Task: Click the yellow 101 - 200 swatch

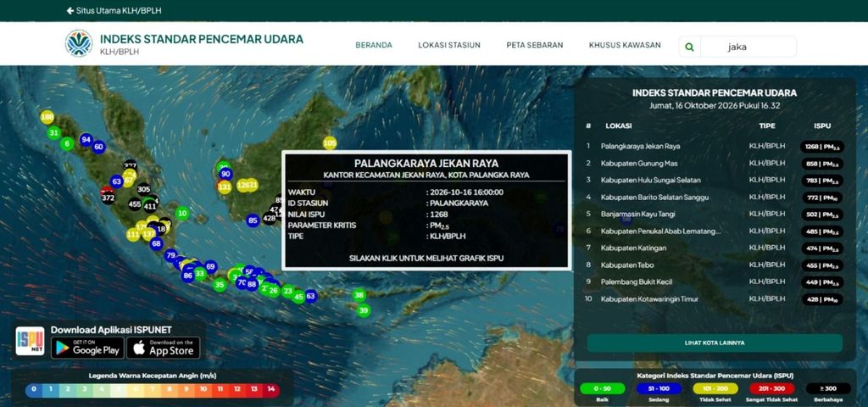Action: 715,388
